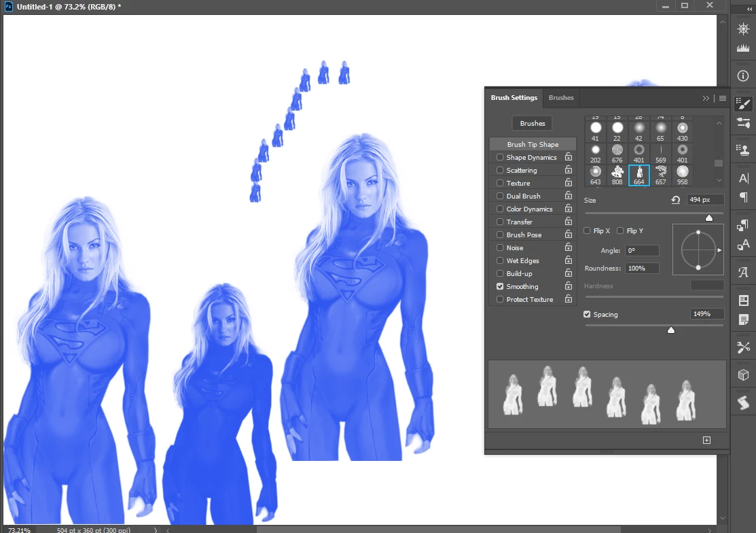This screenshot has height=533, width=756.
Task: Open the Texture settings section label
Action: coord(518,184)
